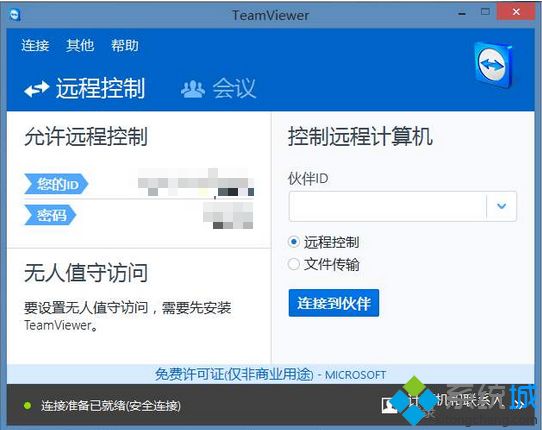The height and width of the screenshot is (430, 542).
Task: Click the 连接到伙伴 button
Action: click(334, 303)
